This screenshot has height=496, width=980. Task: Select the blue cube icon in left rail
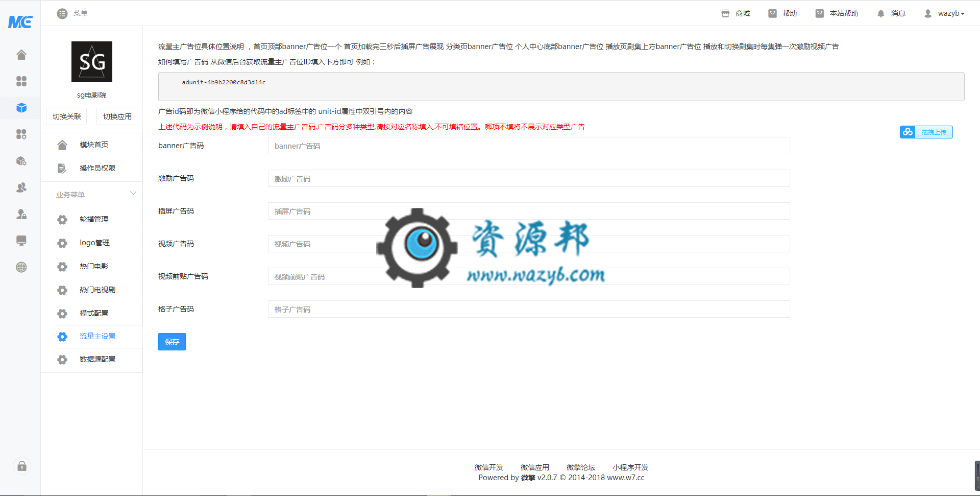pyautogui.click(x=21, y=108)
